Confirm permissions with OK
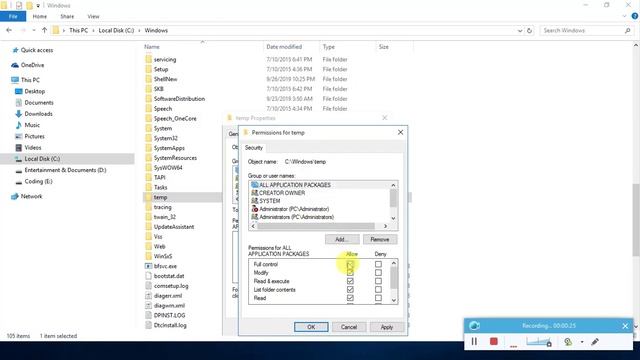The height and width of the screenshot is (360, 640). click(x=311, y=327)
